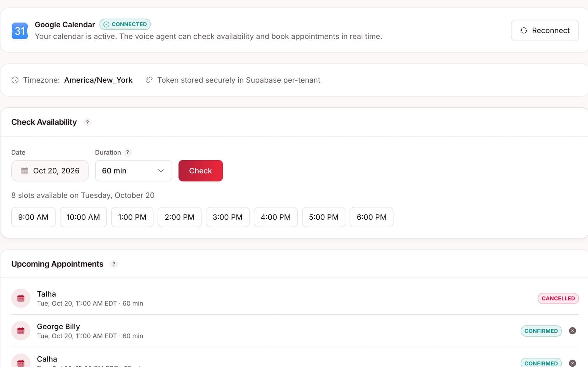The image size is (588, 367).
Task: Pick the 4:00 PM slot
Action: point(276,217)
